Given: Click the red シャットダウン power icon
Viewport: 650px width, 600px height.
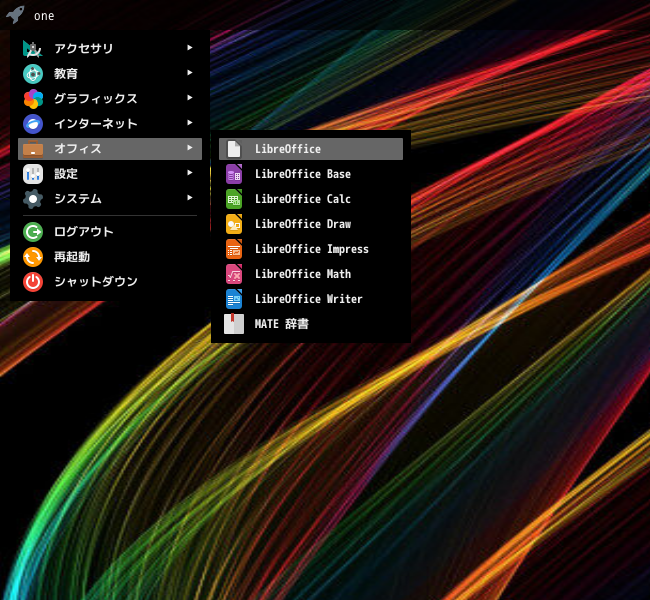Looking at the screenshot, I should pos(33,282).
